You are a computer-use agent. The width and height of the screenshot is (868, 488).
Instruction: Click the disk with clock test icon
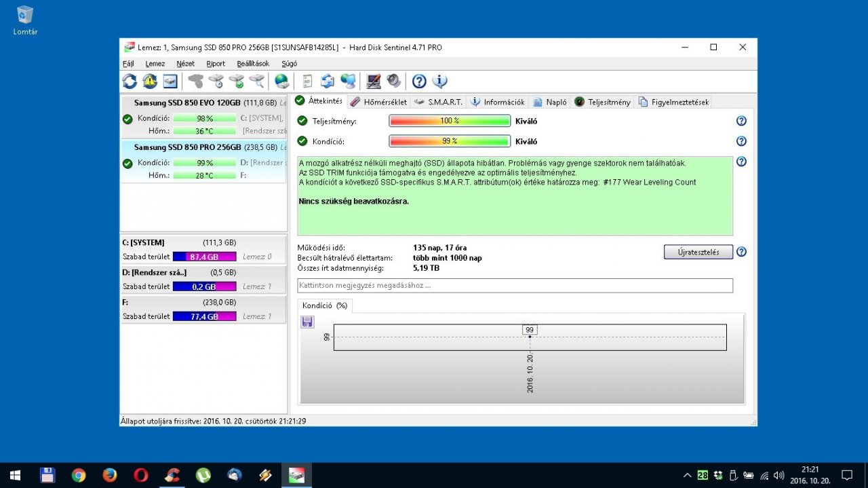(x=216, y=81)
